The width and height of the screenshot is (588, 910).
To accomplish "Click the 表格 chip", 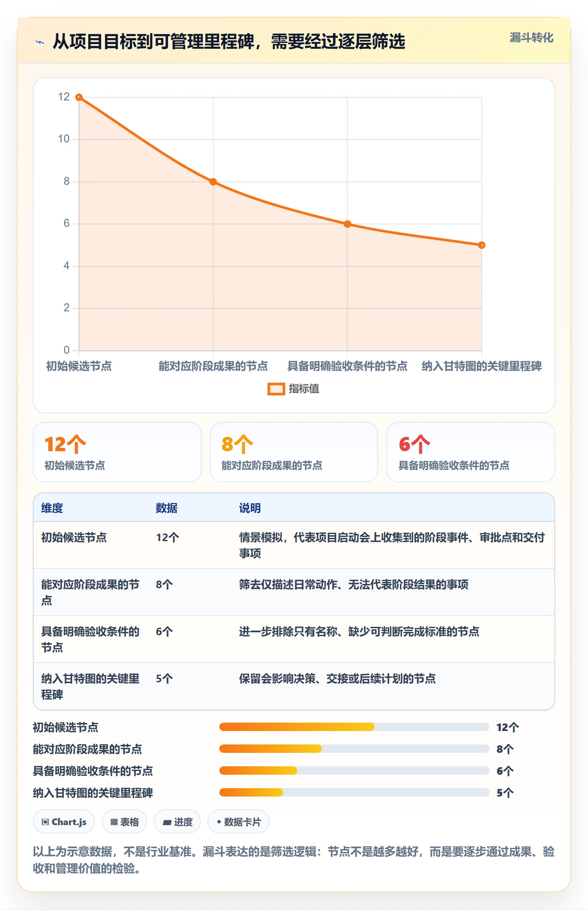I will click(x=124, y=822).
